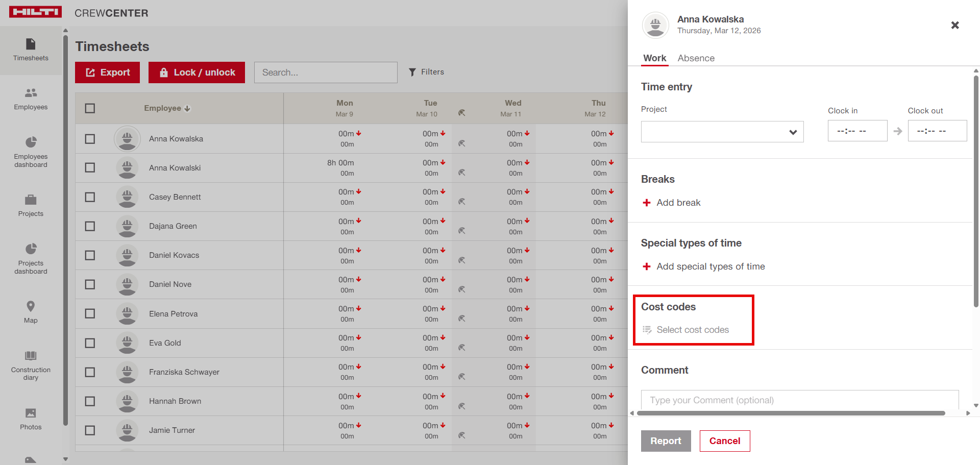This screenshot has width=980, height=465.
Task: Toggle the select-all checkbox in table header
Action: click(90, 108)
